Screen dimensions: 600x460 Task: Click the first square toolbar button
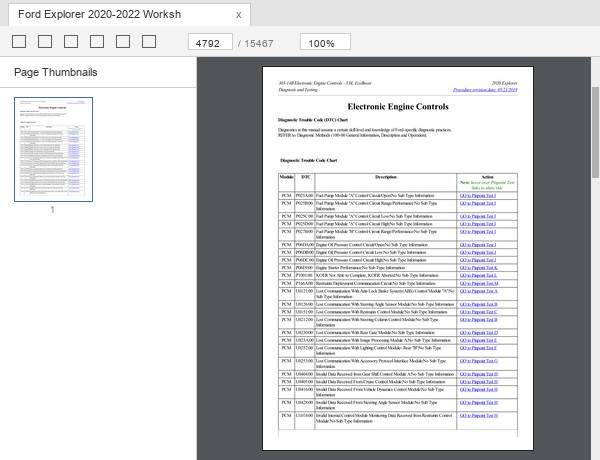click(19, 41)
